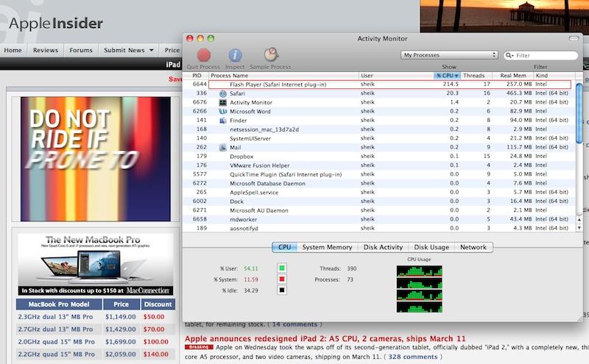
Task: Select the Network tab
Action: pos(473,247)
